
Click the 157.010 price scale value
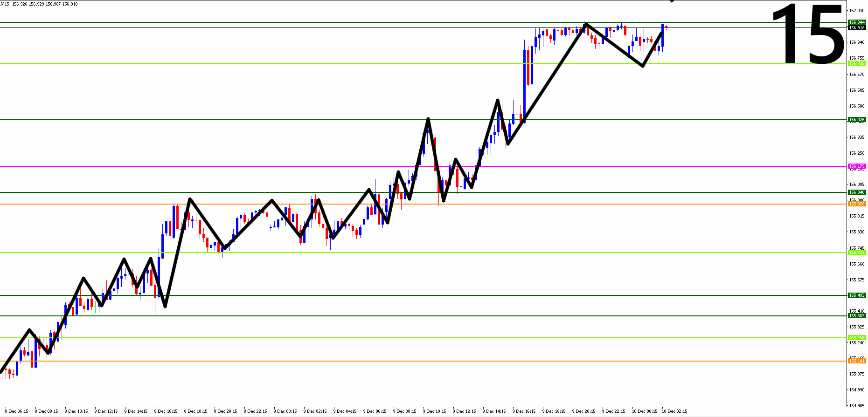tap(857, 11)
